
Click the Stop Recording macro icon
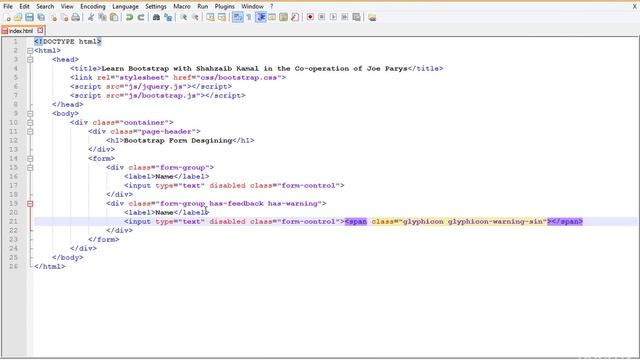tap(322, 17)
